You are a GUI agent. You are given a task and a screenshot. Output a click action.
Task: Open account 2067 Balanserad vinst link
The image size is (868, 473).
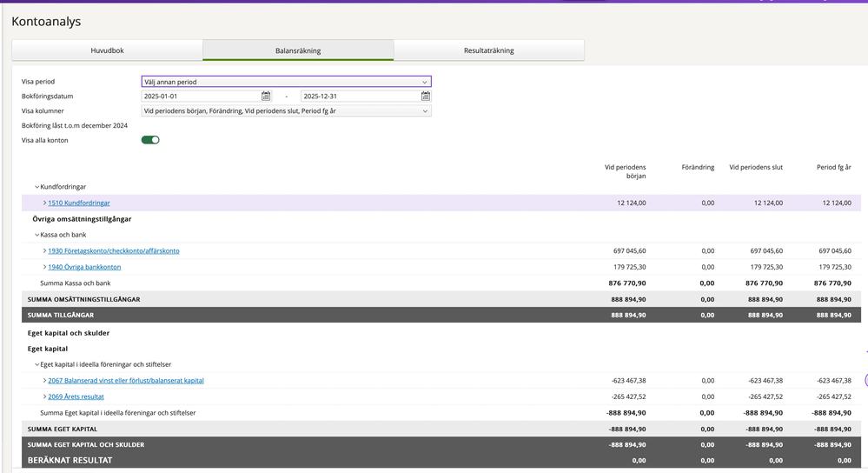[126, 381]
